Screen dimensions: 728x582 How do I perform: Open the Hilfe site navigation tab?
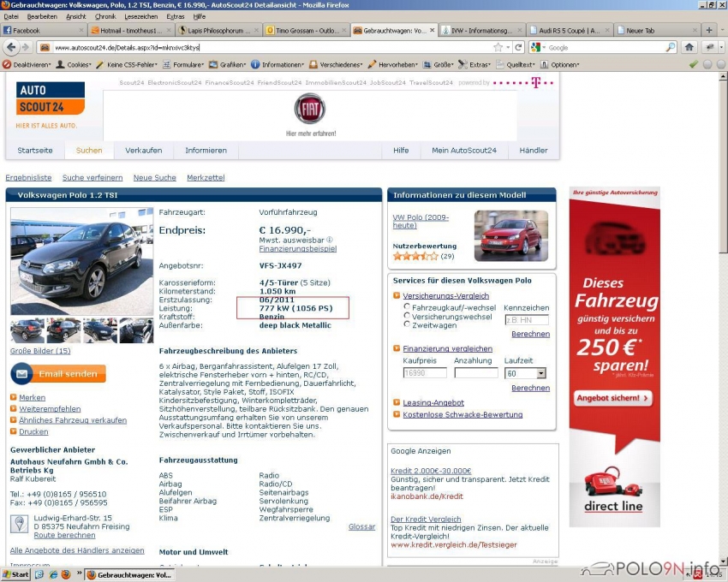[x=401, y=151]
